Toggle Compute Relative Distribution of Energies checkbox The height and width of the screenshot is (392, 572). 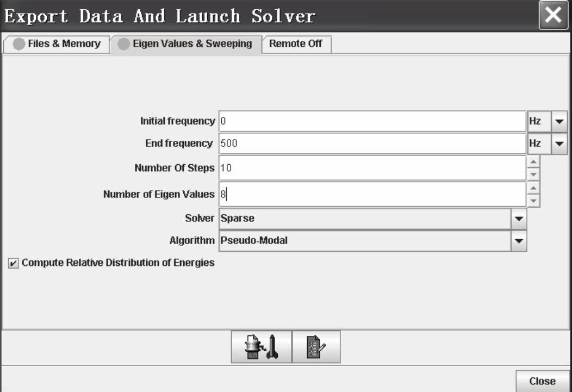[x=13, y=263]
